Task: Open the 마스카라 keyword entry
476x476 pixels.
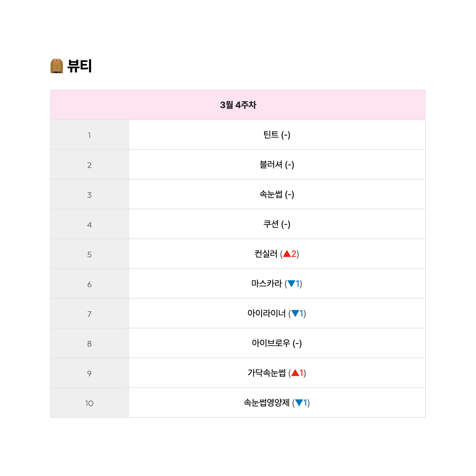Action: 267,284
